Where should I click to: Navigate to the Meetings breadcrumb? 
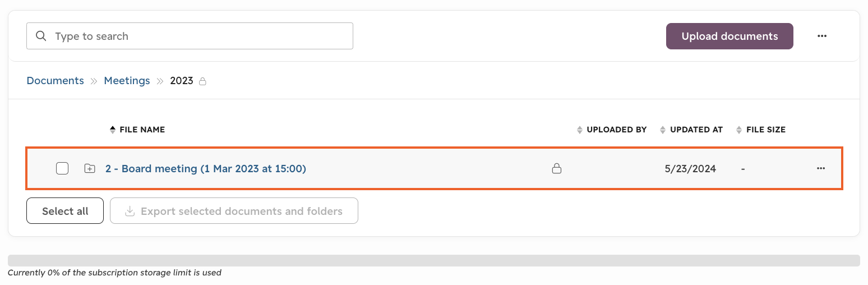coord(127,81)
